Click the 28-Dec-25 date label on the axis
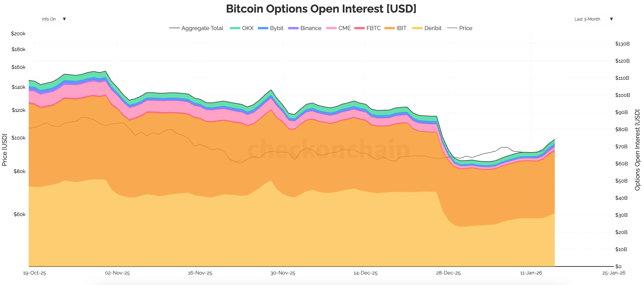The width and height of the screenshot is (644, 285). coord(449,273)
